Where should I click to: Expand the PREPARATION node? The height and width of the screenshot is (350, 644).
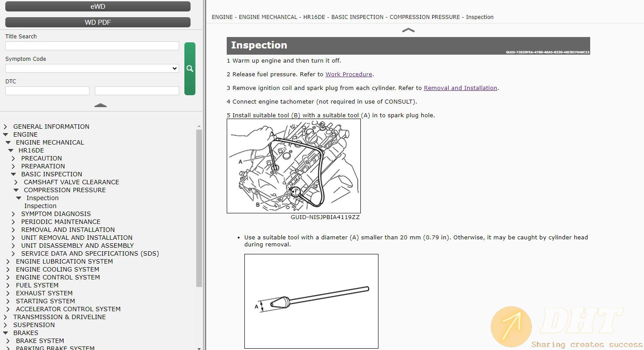tap(14, 166)
